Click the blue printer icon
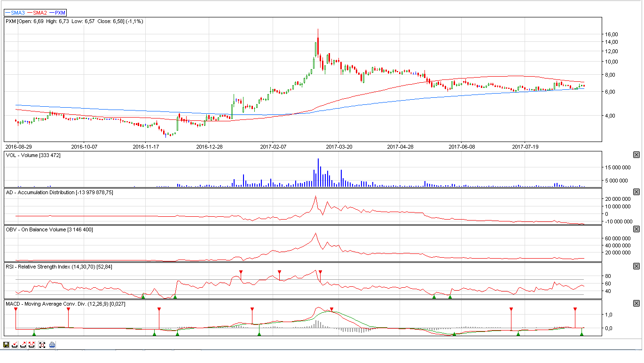644x363 pixels. 52,345
